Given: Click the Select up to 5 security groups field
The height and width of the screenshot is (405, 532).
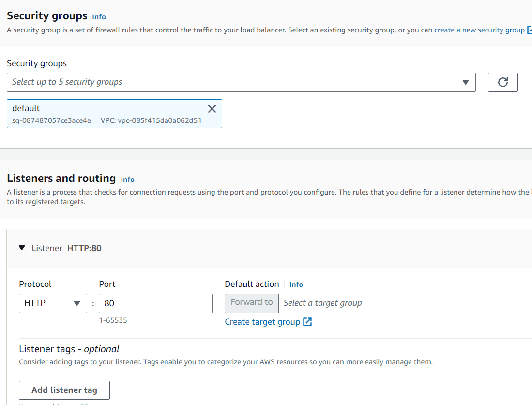Looking at the screenshot, I should [x=232, y=82].
